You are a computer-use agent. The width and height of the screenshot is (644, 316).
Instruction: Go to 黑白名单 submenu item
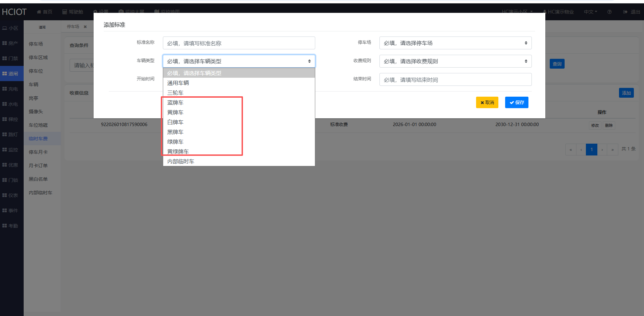pyautogui.click(x=38, y=179)
